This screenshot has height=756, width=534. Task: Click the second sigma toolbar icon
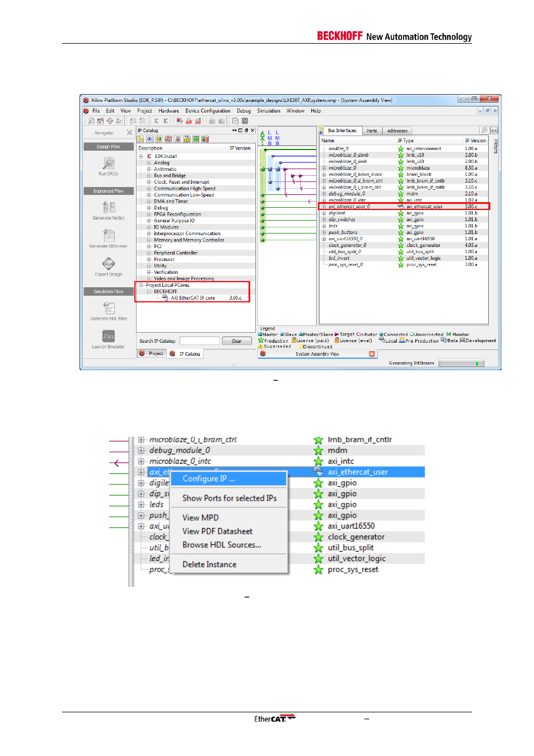pos(165,120)
